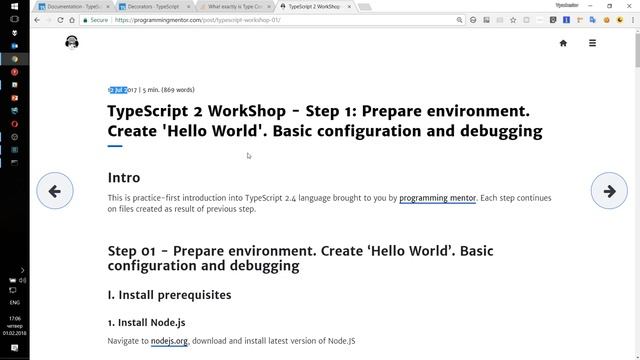This screenshot has width=640, height=360.
Task: Switch to the Decorators - TypeScript tab
Action: coord(153,7)
